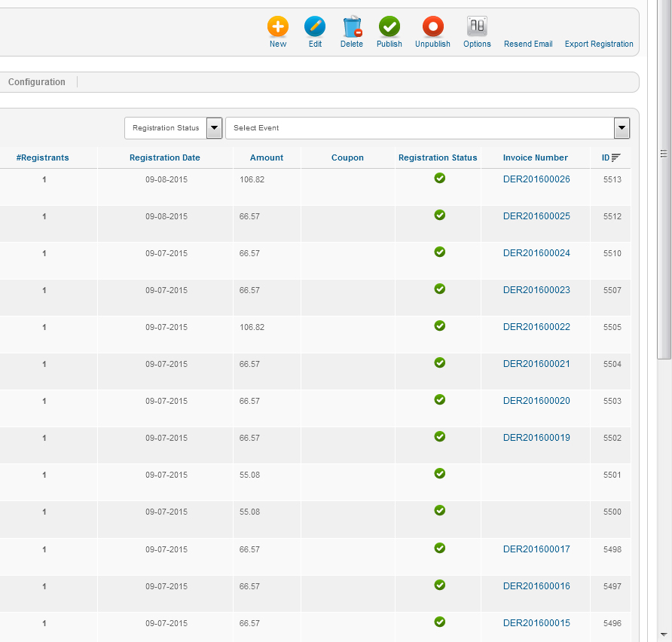Toggle registration status for ID 5501

(x=440, y=474)
